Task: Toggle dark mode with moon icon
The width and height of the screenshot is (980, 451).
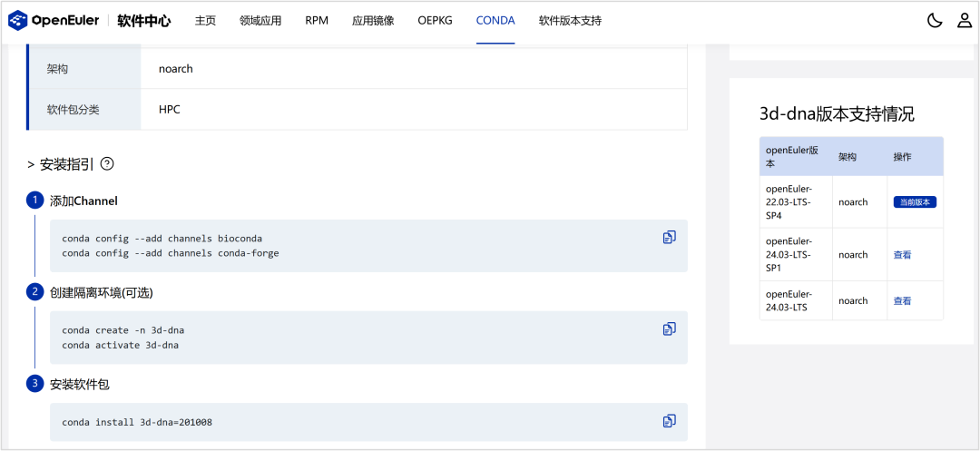Action: [935, 21]
